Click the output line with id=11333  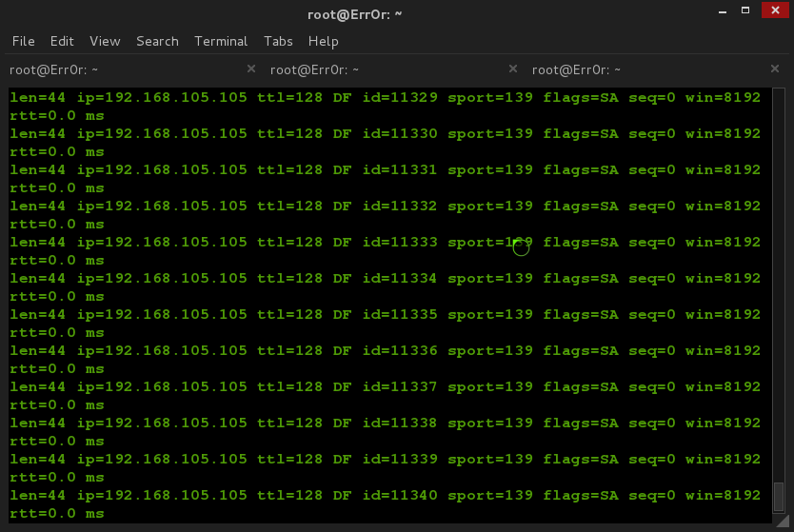(386, 243)
